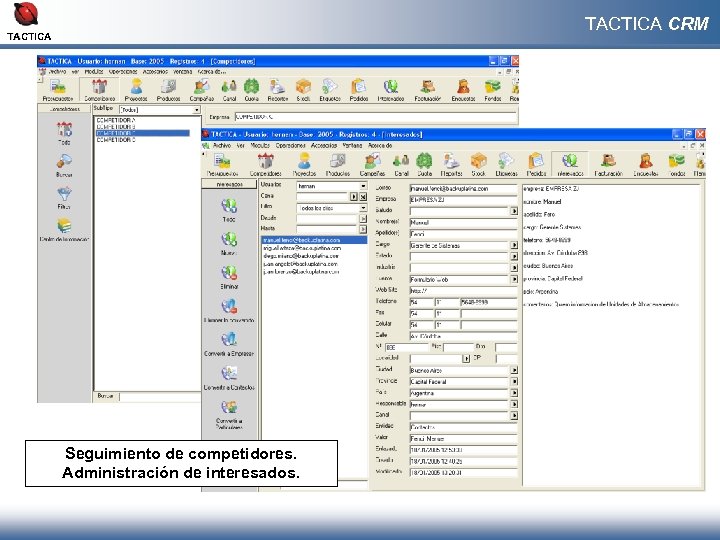Expand the Usuarios dropdown showing hernan

tap(363, 186)
